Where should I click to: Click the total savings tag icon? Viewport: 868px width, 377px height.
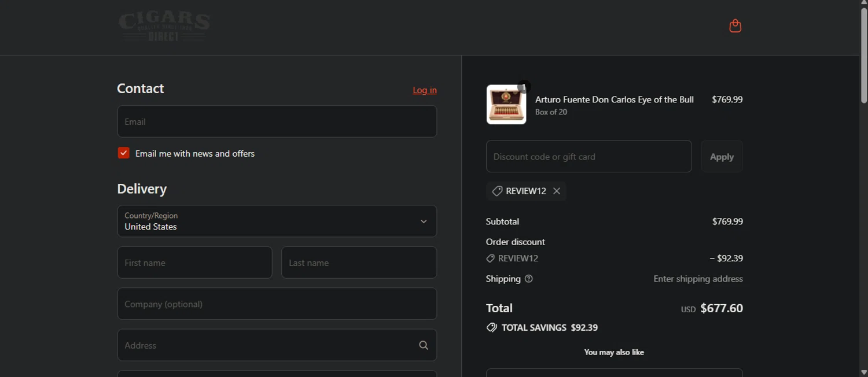(492, 327)
